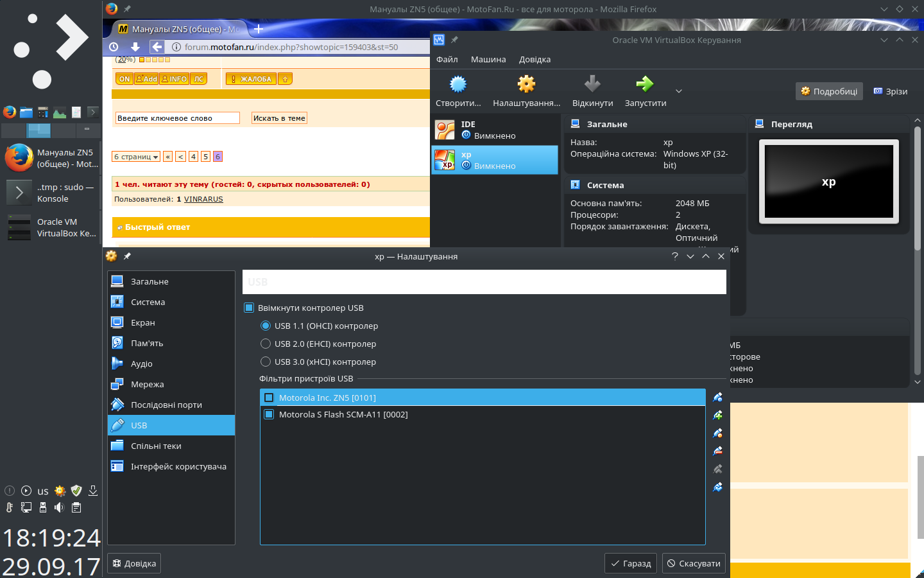Image resolution: width=924 pixels, height=578 pixels.
Task: Open Інтерфейс користувача settings
Action: (x=171, y=466)
